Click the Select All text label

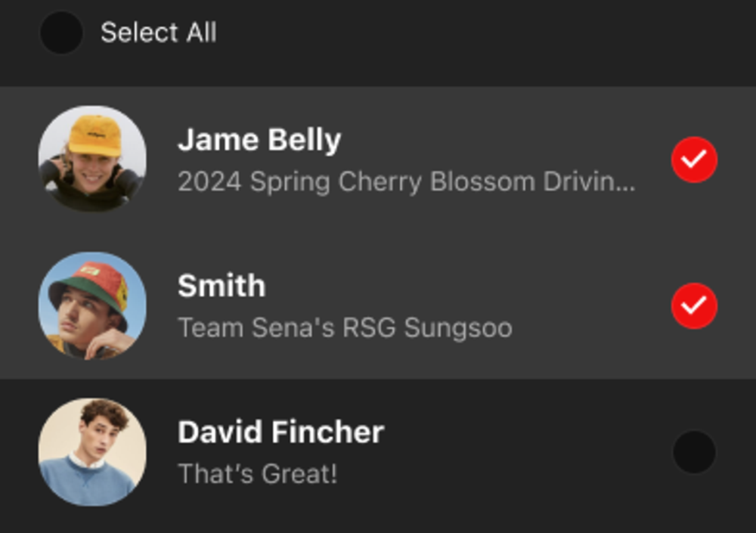click(x=158, y=33)
